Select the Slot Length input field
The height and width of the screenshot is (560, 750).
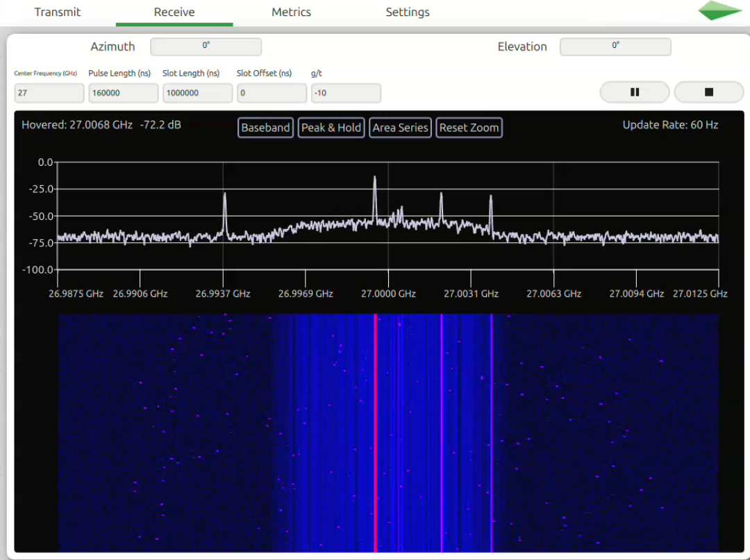198,93
